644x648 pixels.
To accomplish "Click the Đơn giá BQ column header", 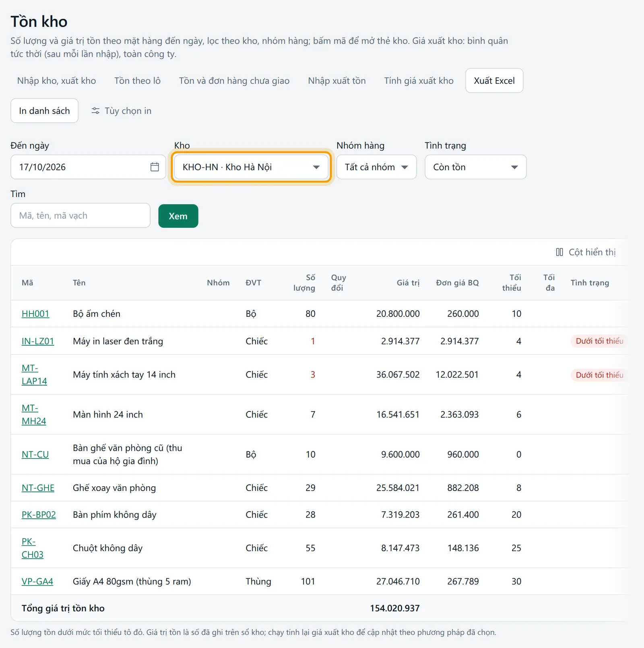I will tap(457, 283).
